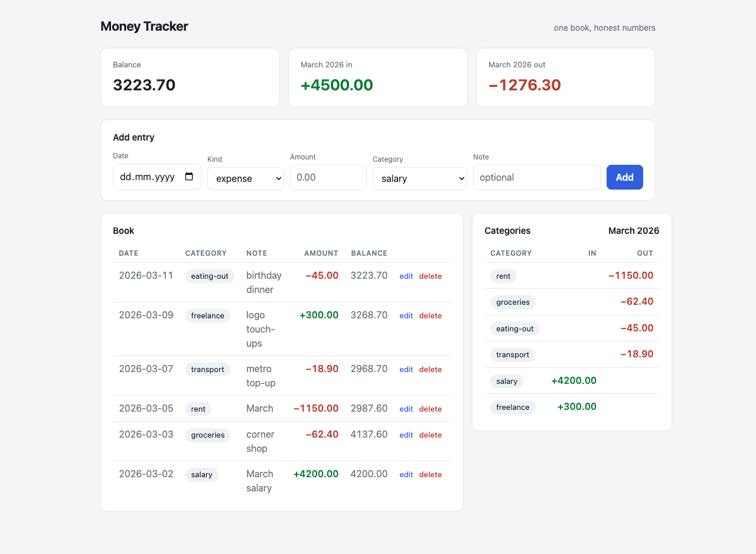Viewport: 756px width, 554px height.
Task: Click the optional Note input field
Action: click(x=537, y=177)
